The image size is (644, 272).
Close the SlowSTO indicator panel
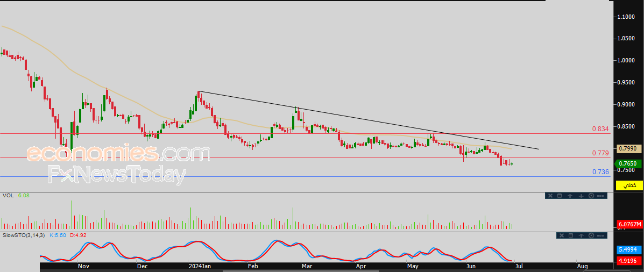[562, 235]
